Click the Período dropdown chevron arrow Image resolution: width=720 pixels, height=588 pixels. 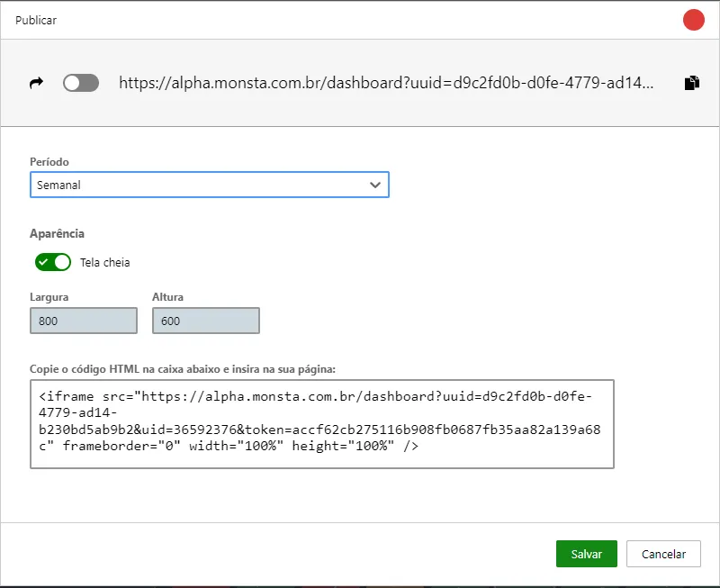point(375,185)
